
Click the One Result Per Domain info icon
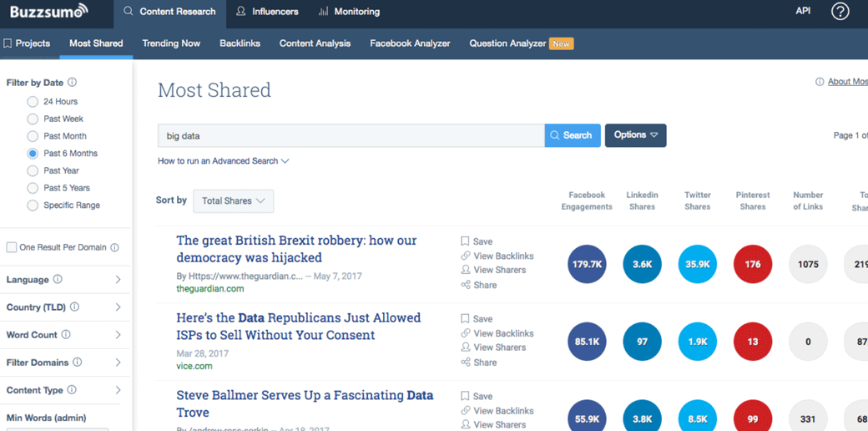coord(114,247)
